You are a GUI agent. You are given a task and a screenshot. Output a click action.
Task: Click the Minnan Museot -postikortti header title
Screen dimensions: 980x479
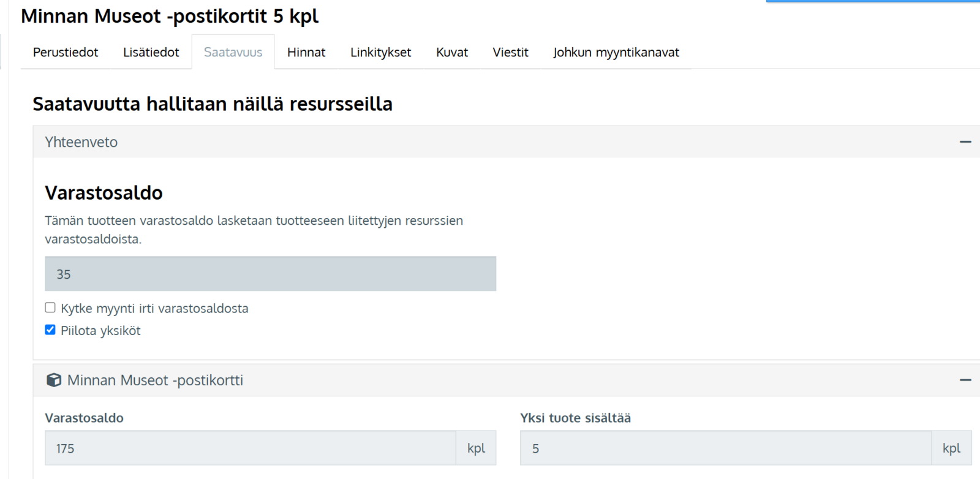pyautogui.click(x=155, y=380)
